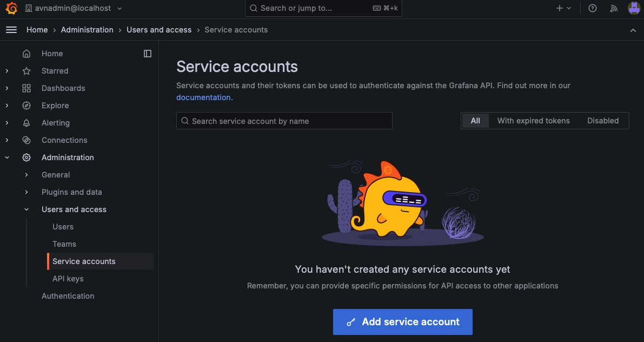Open Administration in sidebar
Screen dimensions: 644x342
tap(68, 157)
